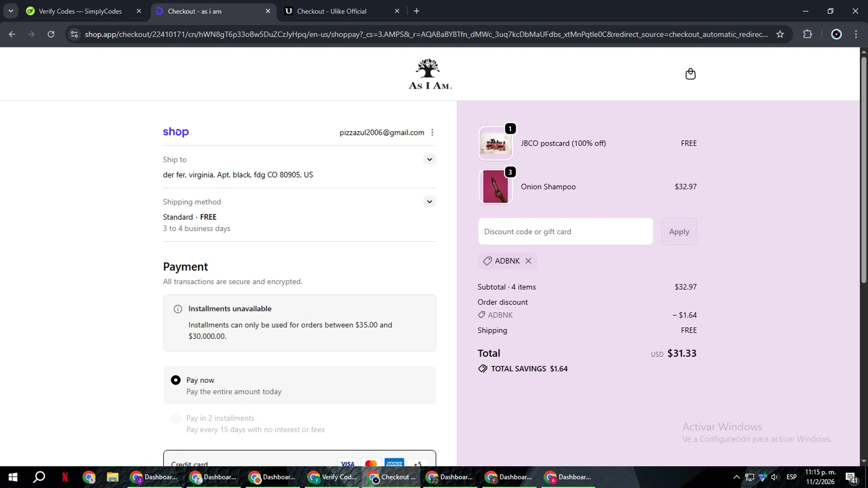Screen dimensions: 868x488
Task: Switch to Verify Codes SimplyCodes tab
Action: (x=80, y=11)
